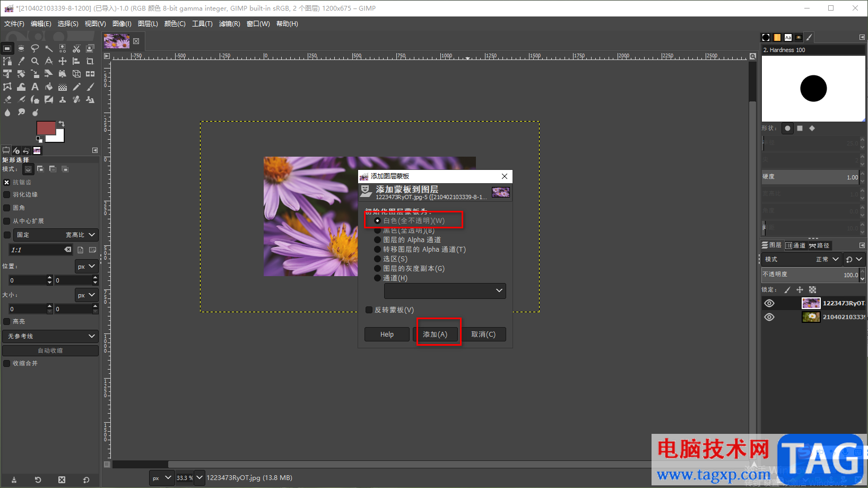Select the Text tool

click(x=35, y=87)
